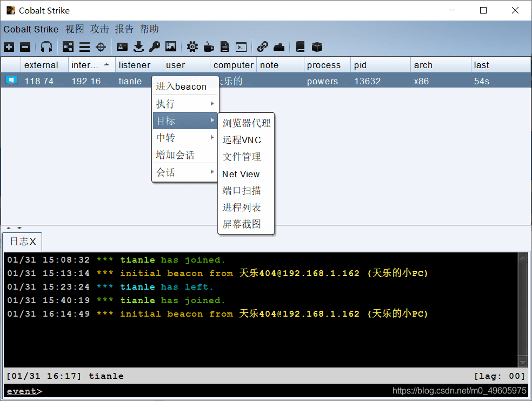Choose 端口扫描 from the submenu
Image resolution: width=532 pixels, height=401 pixels.
pos(246,191)
